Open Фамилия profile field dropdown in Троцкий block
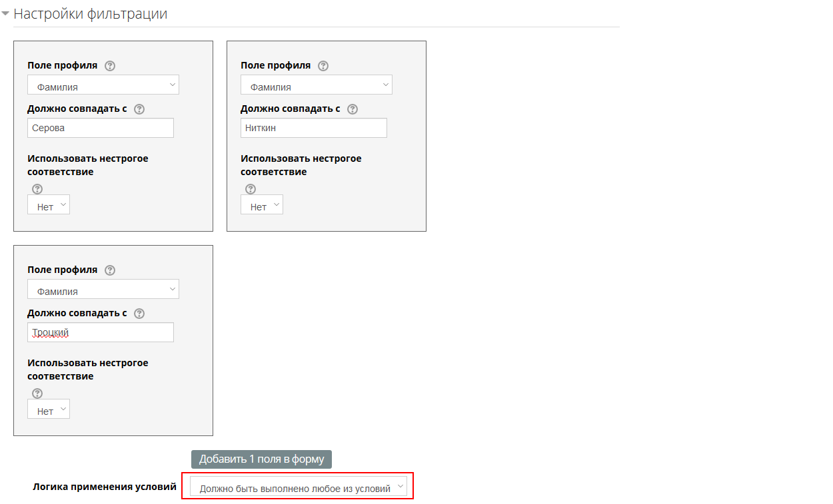The width and height of the screenshot is (833, 504). (x=103, y=290)
